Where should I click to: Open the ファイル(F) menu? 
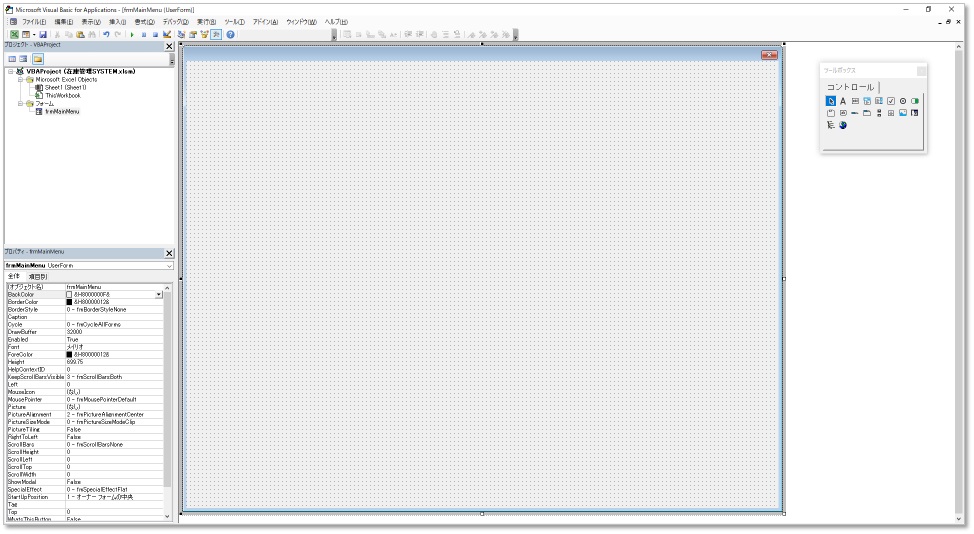click(x=34, y=22)
